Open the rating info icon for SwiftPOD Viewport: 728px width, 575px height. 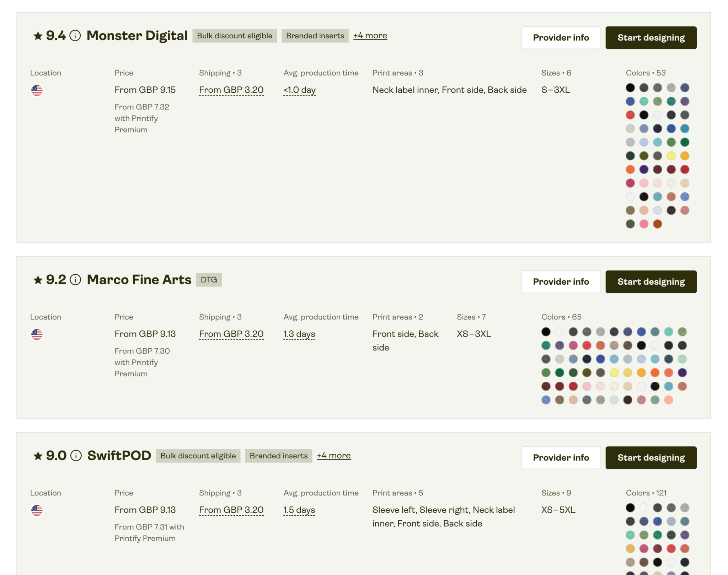pyautogui.click(x=75, y=456)
